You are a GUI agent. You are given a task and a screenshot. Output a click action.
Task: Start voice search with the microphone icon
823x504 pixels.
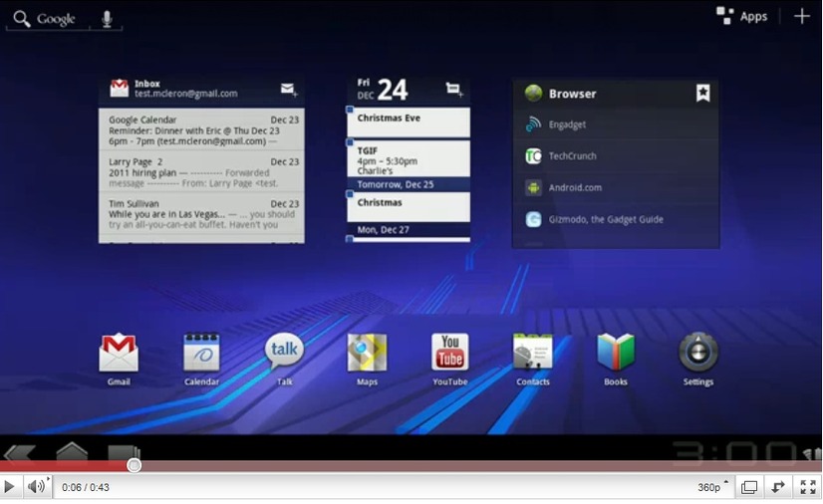[107, 18]
